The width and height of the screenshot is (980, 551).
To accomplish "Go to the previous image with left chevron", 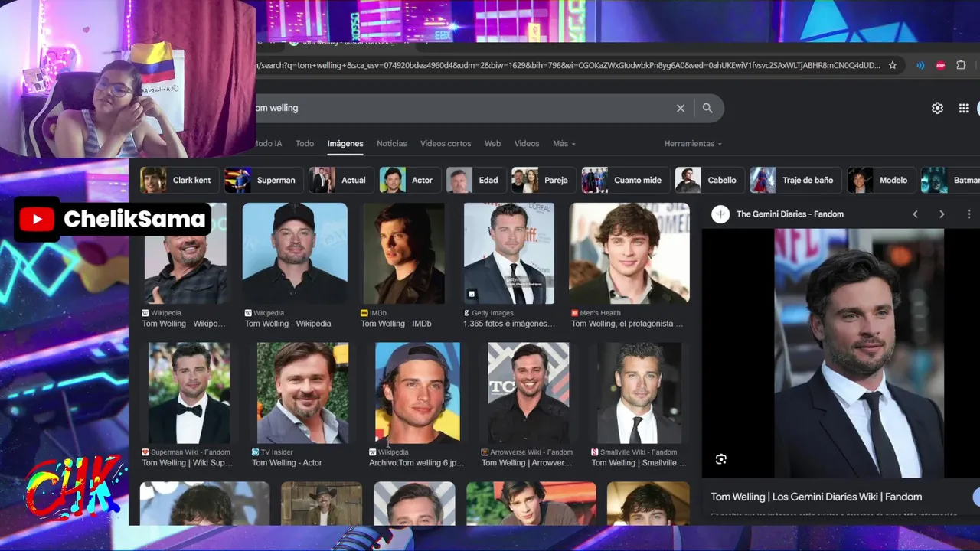I will (x=915, y=214).
